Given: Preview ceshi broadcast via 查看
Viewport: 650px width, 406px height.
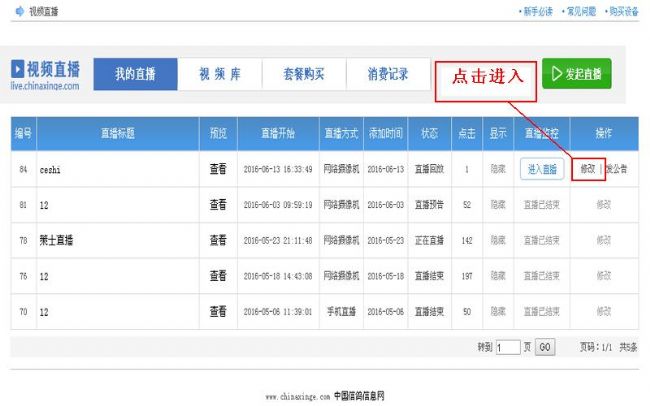Looking at the screenshot, I should click(218, 169).
